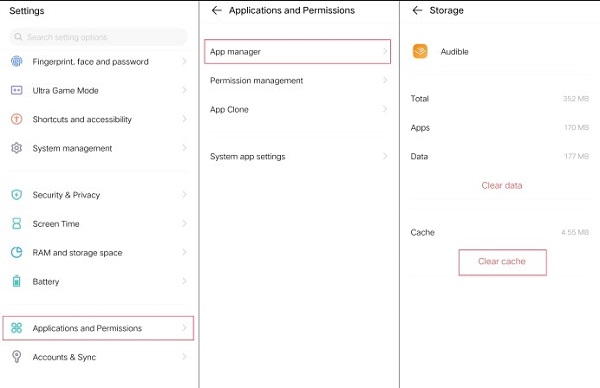Image resolution: width=600 pixels, height=388 pixels.
Task: Open Permission management
Action: (298, 80)
